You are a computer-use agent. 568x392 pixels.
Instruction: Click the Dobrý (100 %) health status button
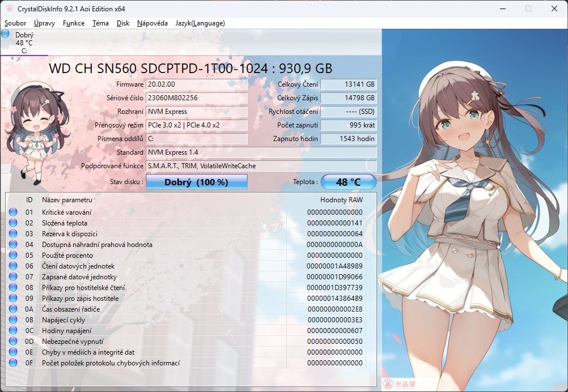[196, 182]
